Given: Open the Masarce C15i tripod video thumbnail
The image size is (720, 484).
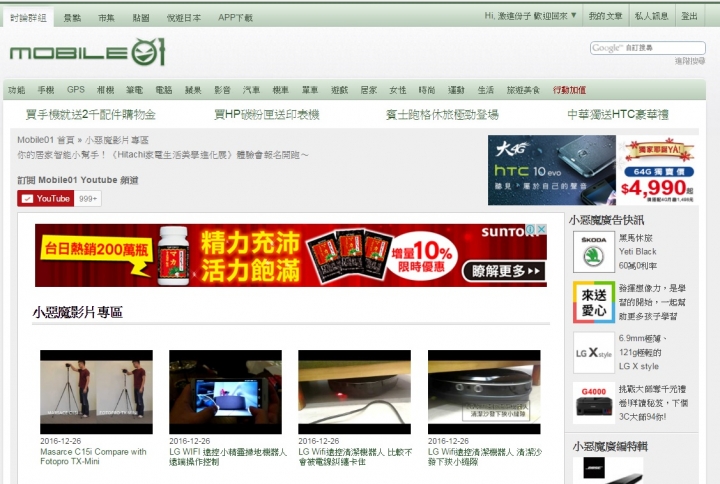Looking at the screenshot, I should click(x=96, y=392).
